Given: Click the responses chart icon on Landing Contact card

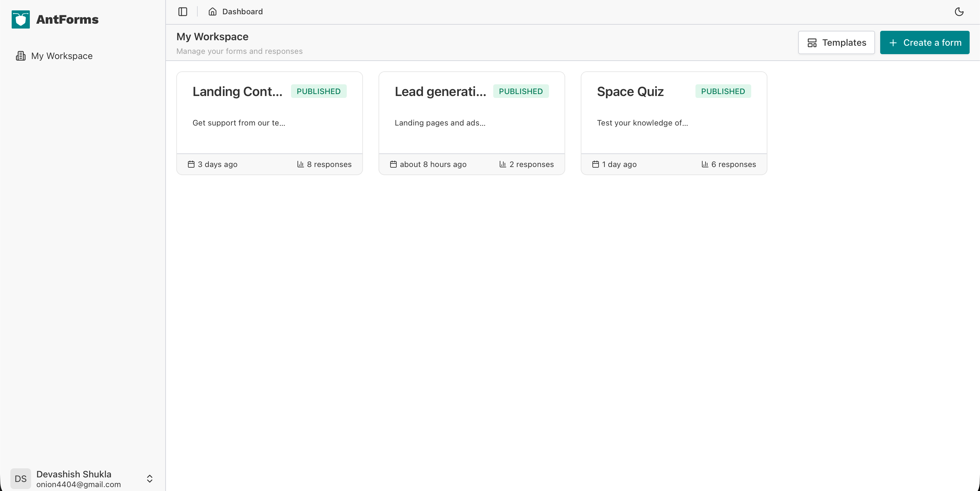Looking at the screenshot, I should click(300, 164).
